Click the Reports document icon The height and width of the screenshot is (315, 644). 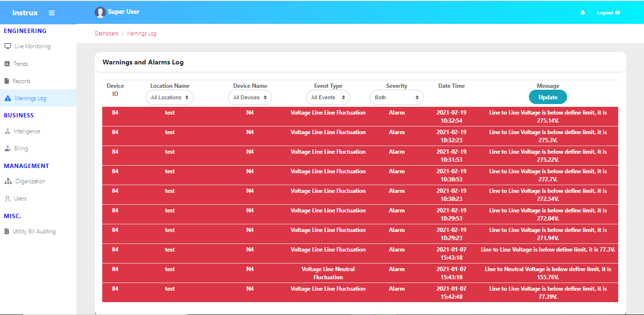click(7, 81)
